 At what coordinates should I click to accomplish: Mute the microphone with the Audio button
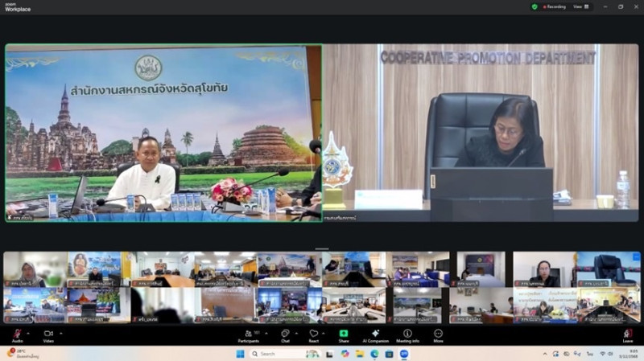click(x=16, y=334)
